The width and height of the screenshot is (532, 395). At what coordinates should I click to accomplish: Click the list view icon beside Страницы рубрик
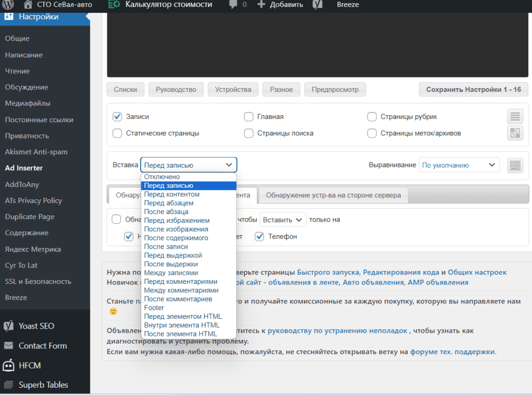tap(515, 116)
